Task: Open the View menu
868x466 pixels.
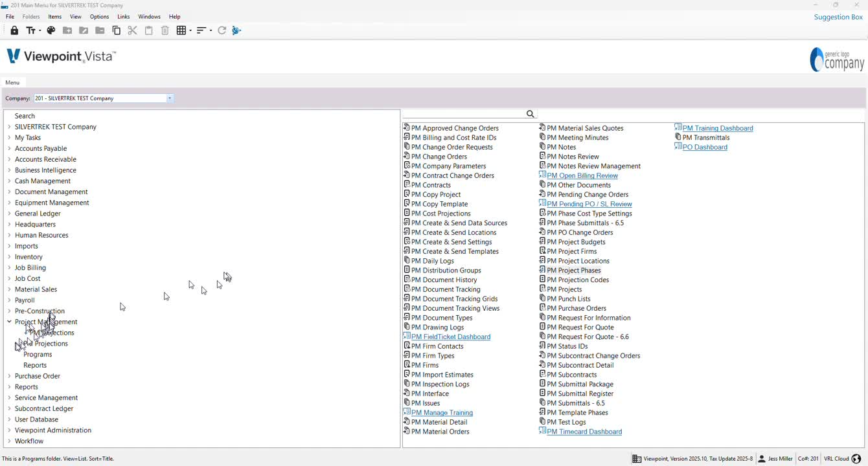Action: click(76, 17)
